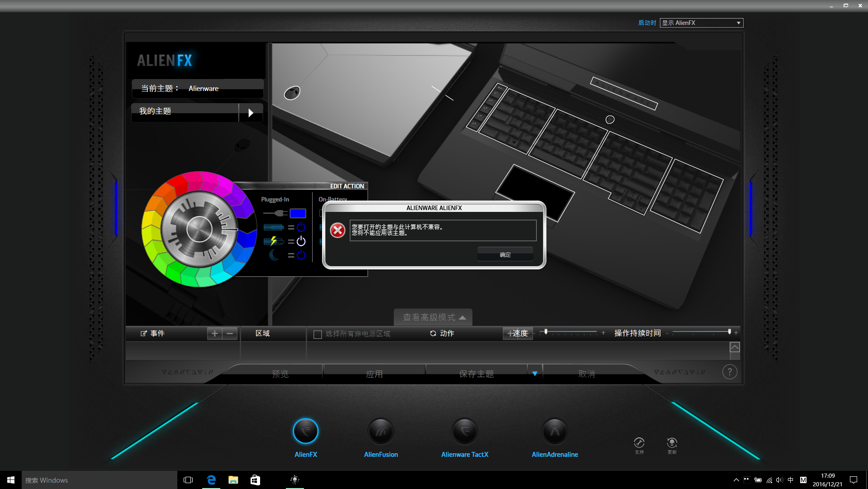This screenshot has height=489, width=868.
Task: Expand 我的主题 with the arrow
Action: pyautogui.click(x=251, y=113)
